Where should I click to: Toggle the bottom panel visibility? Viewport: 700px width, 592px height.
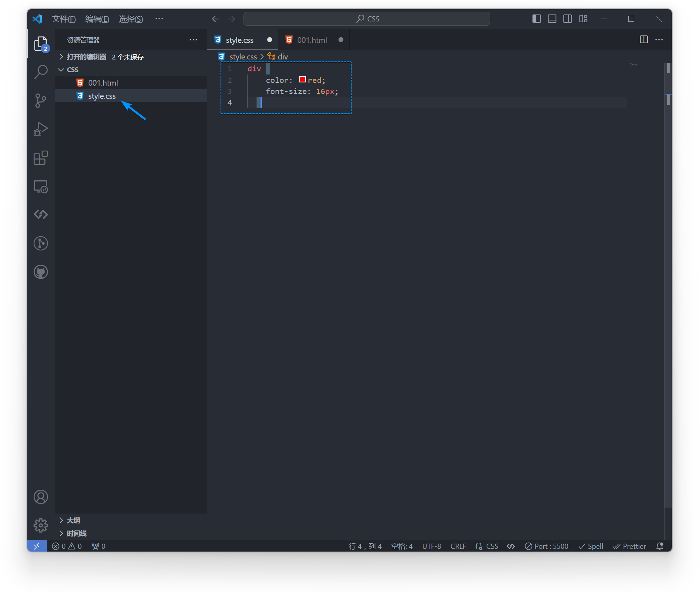pyautogui.click(x=552, y=19)
